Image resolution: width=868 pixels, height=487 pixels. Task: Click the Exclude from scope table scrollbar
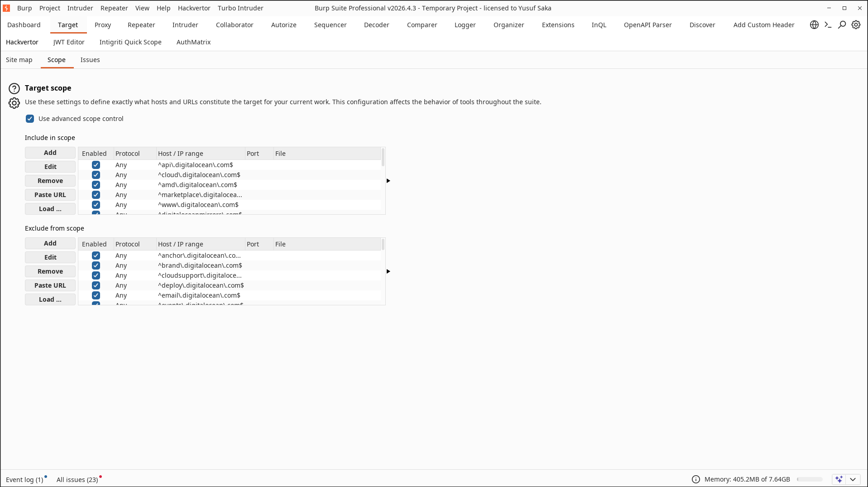pyautogui.click(x=383, y=245)
